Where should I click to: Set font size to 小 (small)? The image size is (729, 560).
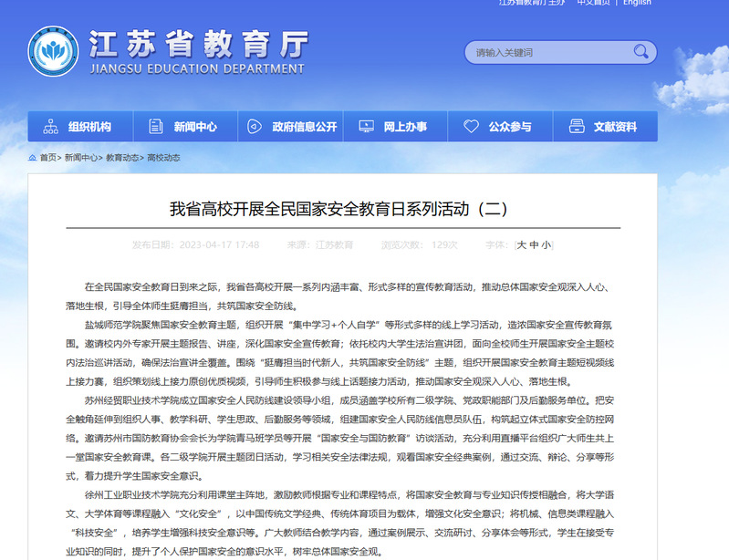pyautogui.click(x=546, y=244)
